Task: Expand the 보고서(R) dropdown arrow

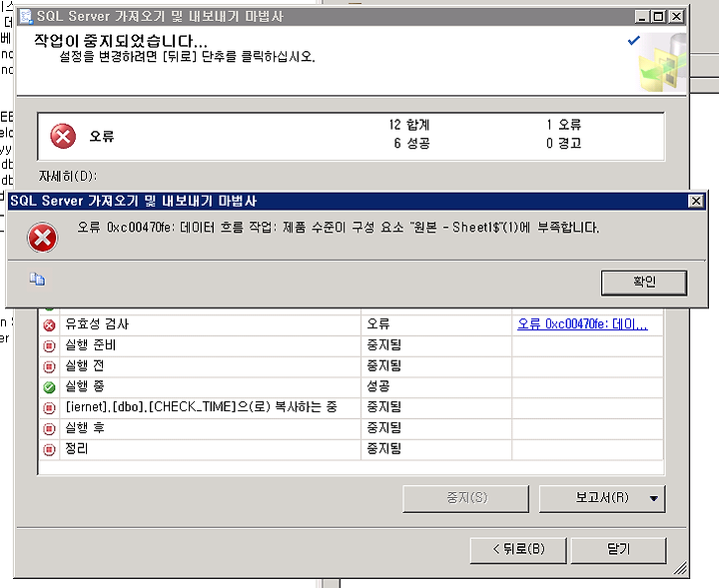Action: click(x=654, y=498)
